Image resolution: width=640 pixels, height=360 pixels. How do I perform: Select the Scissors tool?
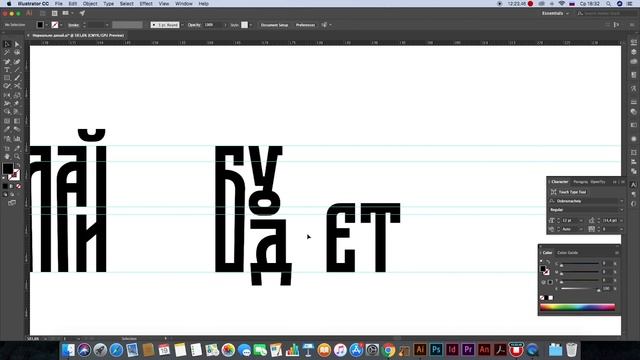(17, 86)
